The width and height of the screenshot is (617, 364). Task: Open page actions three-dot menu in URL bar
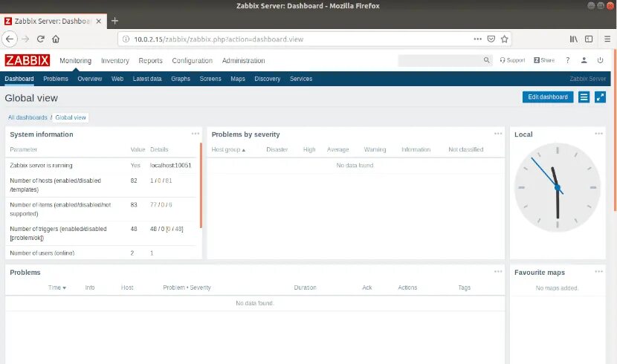pyautogui.click(x=477, y=39)
